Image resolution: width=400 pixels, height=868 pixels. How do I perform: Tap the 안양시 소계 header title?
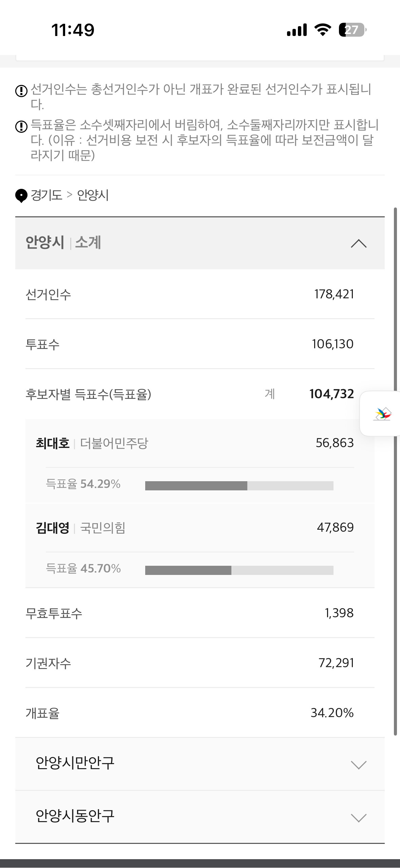click(x=63, y=243)
